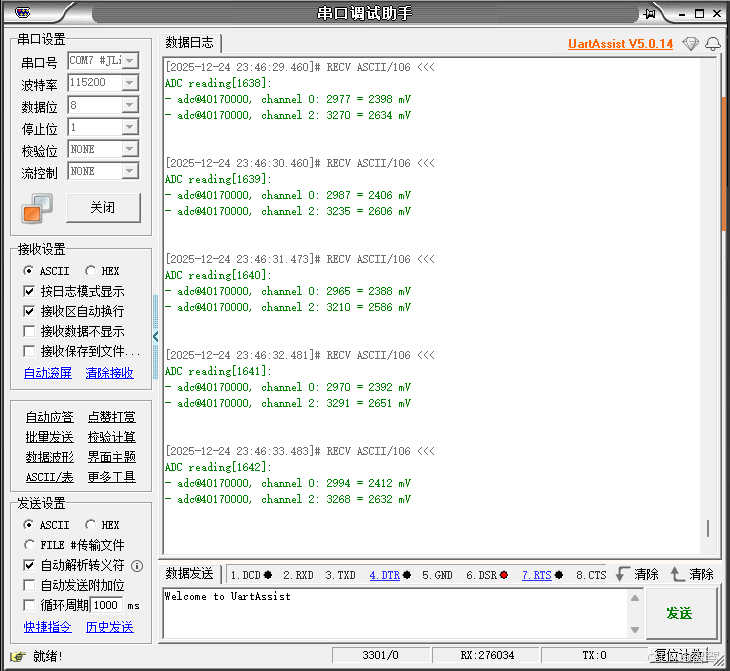
Task: Collapse the left panel with the arrow handle
Action: pyautogui.click(x=155, y=336)
